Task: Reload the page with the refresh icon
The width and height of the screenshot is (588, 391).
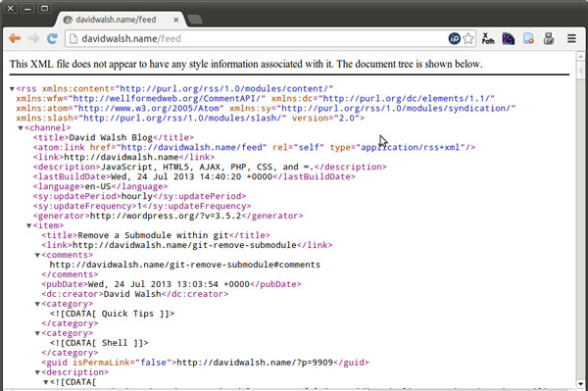Action: 52,38
